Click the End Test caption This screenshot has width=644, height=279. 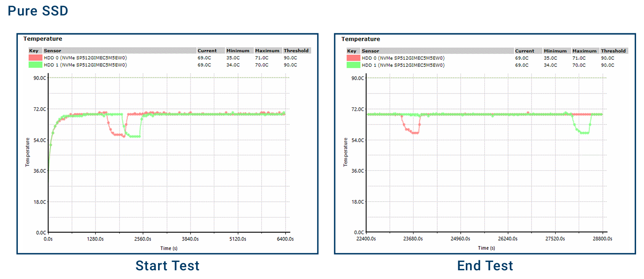coord(485,266)
